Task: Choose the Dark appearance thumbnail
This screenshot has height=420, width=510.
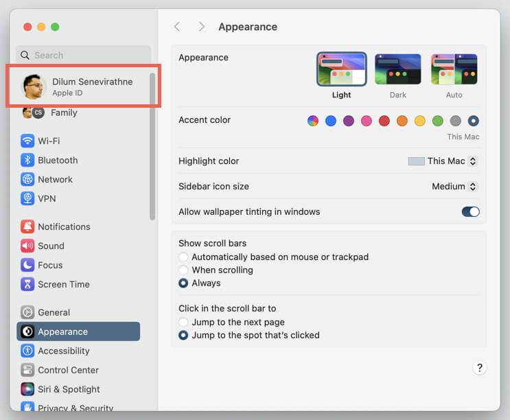Action: pyautogui.click(x=398, y=69)
